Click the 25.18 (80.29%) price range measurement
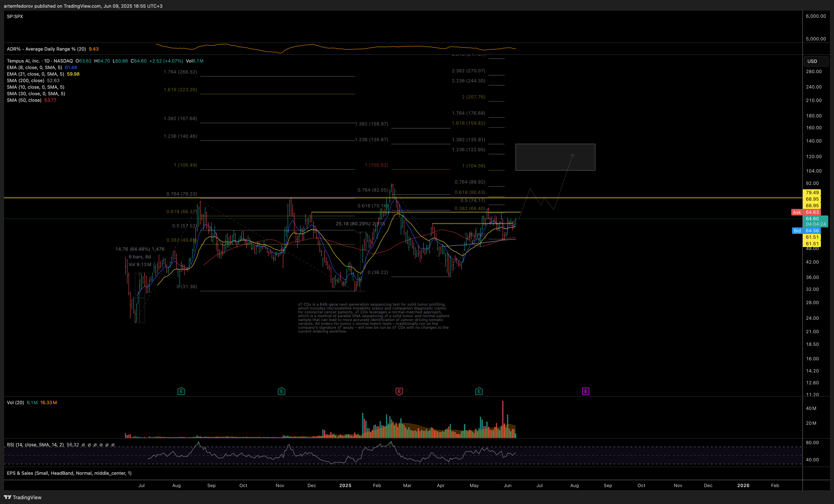This screenshot has height=504, width=834. click(x=360, y=224)
